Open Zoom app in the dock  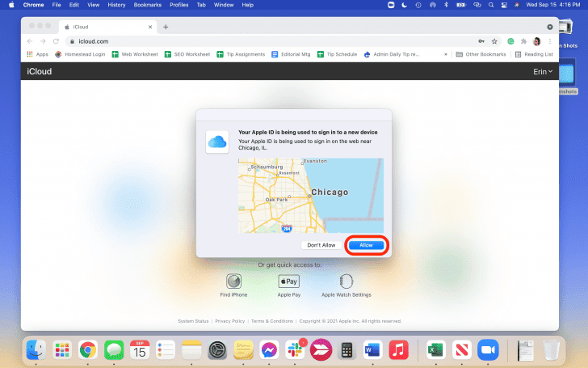click(487, 349)
